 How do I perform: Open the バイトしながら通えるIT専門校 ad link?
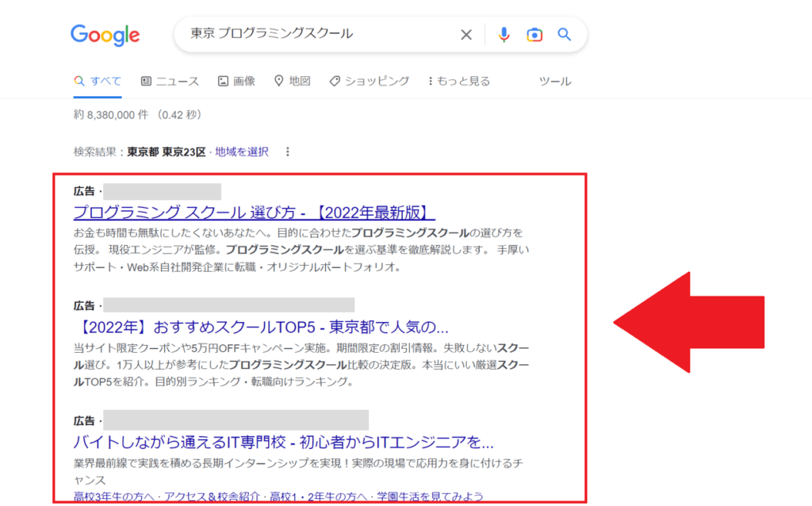(284, 442)
